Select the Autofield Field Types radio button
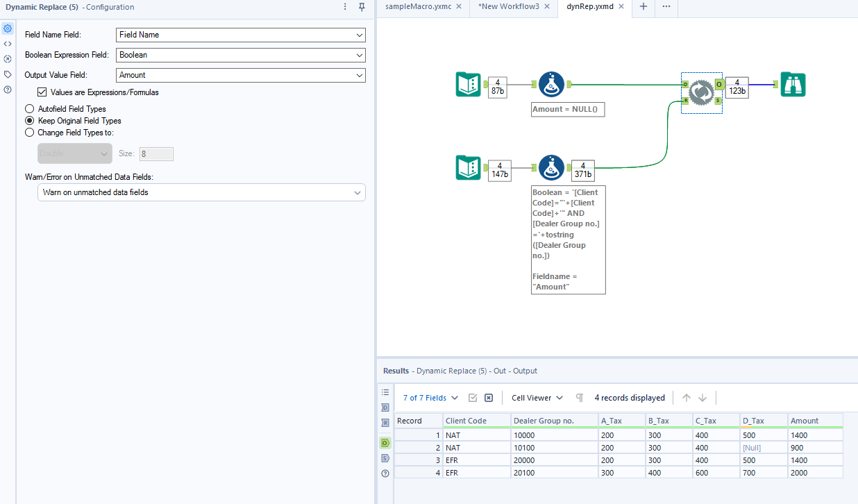 tap(29, 108)
